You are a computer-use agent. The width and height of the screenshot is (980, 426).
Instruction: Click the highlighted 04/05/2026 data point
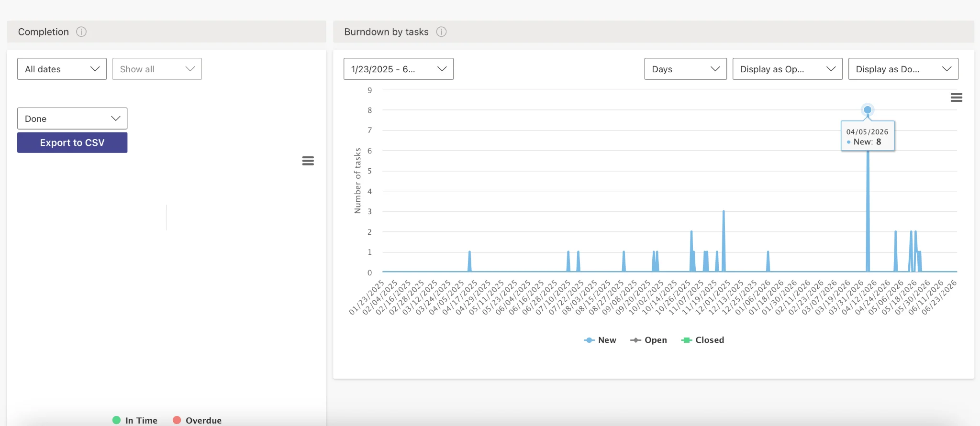pos(868,110)
